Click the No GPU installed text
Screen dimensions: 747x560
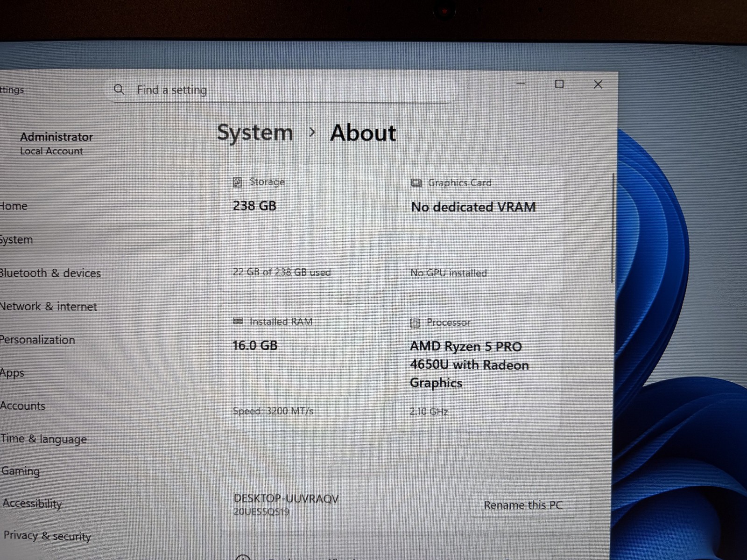[x=448, y=273]
